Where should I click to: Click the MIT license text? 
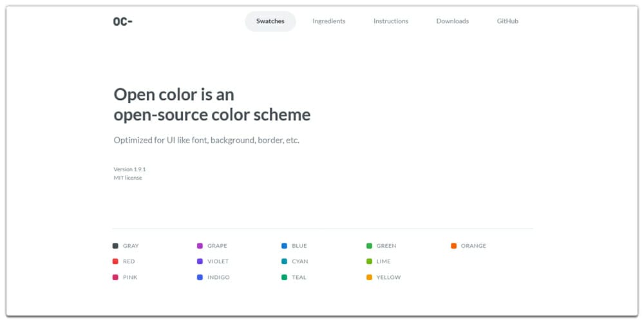tap(128, 178)
